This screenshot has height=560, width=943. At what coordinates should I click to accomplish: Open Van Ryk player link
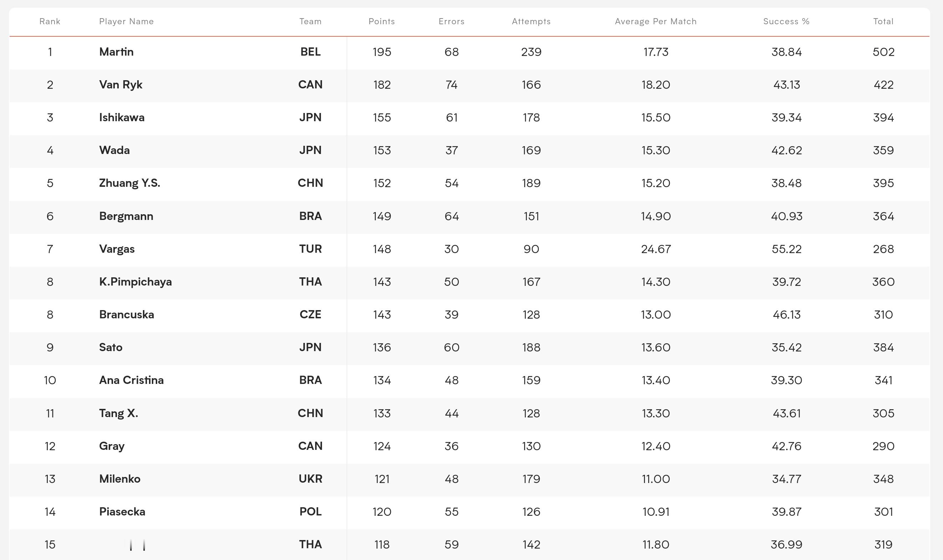[121, 84]
